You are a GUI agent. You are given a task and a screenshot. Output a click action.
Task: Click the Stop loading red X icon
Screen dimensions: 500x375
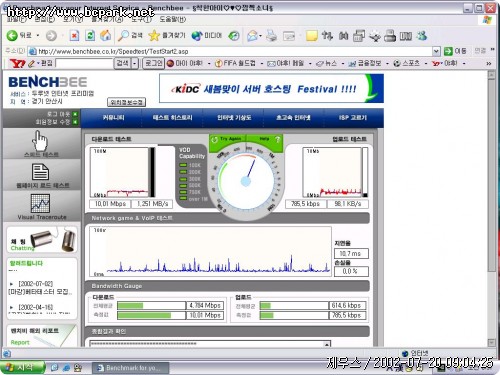(74, 35)
